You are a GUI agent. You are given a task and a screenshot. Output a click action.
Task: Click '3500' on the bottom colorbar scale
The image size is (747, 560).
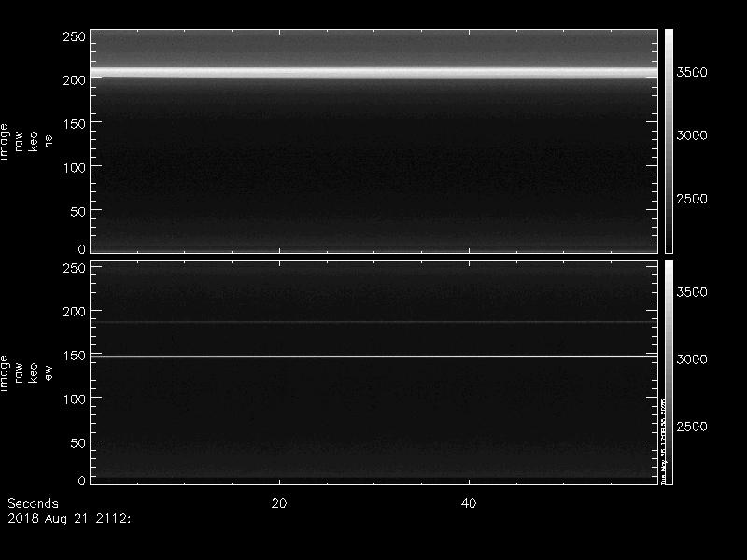(692, 292)
